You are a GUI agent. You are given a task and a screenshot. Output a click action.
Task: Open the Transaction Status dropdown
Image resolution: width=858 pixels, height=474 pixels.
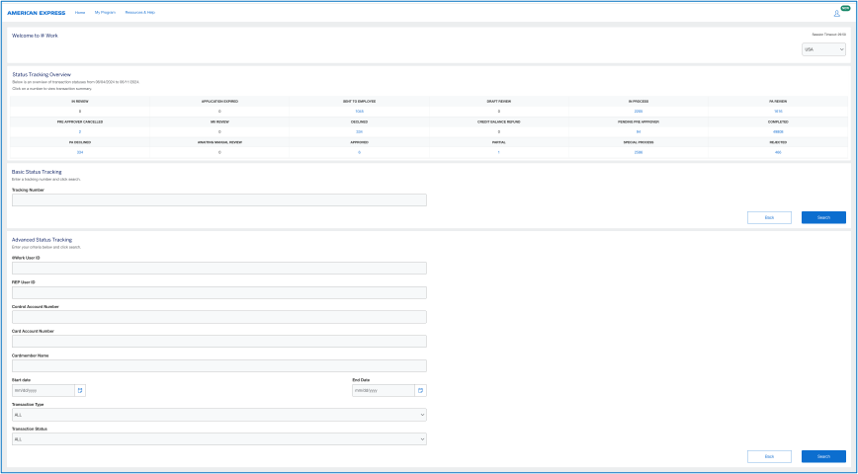coord(219,438)
